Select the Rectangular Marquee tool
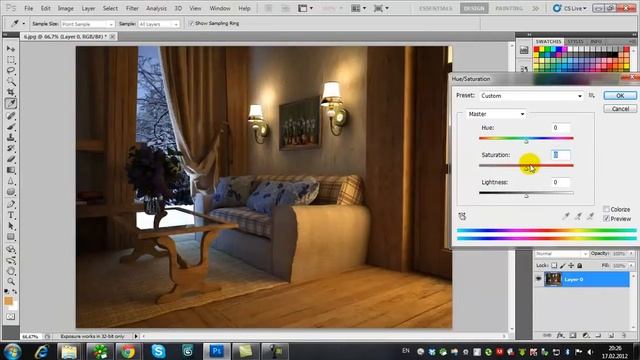 click(x=11, y=60)
